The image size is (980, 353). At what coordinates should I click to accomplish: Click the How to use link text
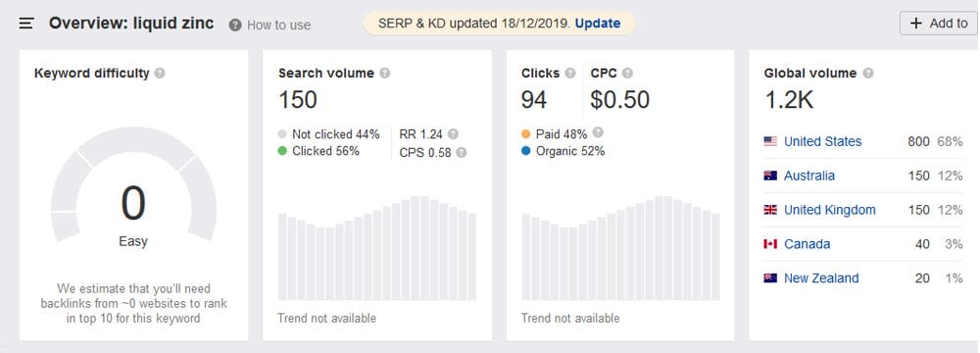tap(278, 25)
